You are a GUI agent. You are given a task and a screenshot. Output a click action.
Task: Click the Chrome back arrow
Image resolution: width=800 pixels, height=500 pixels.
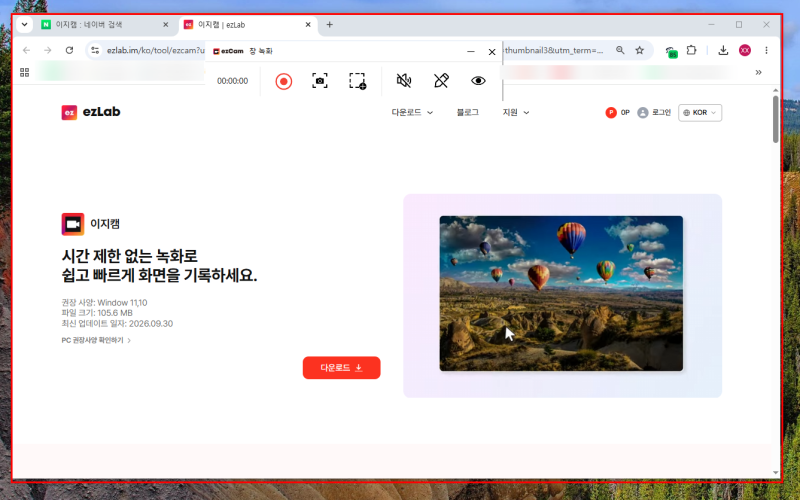point(27,50)
